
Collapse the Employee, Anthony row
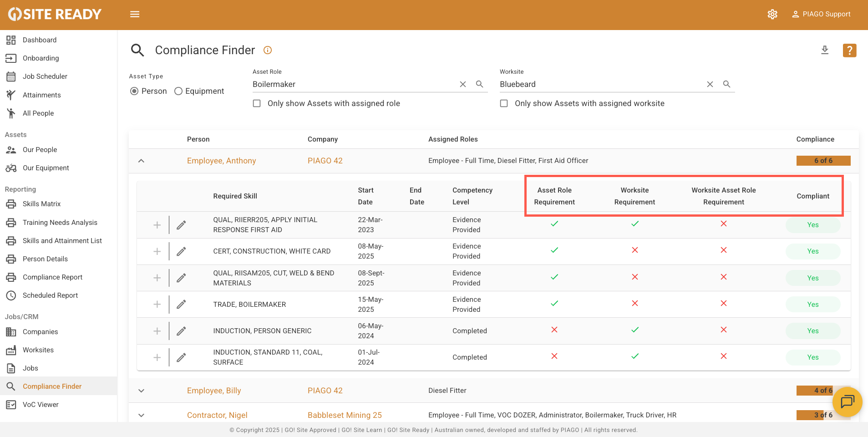click(141, 161)
